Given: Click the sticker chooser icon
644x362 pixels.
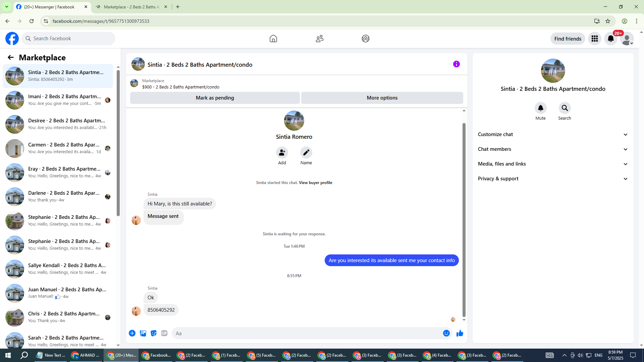Looking at the screenshot, I should (x=154, y=333).
